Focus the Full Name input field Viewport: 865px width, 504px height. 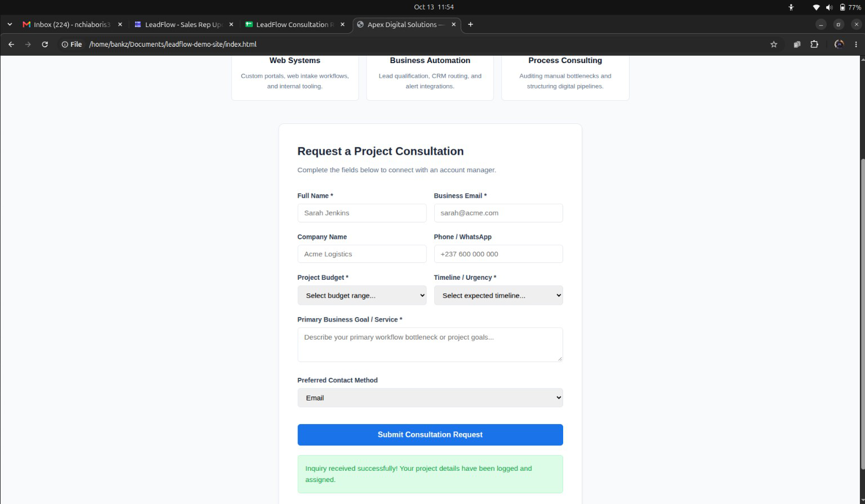point(362,213)
